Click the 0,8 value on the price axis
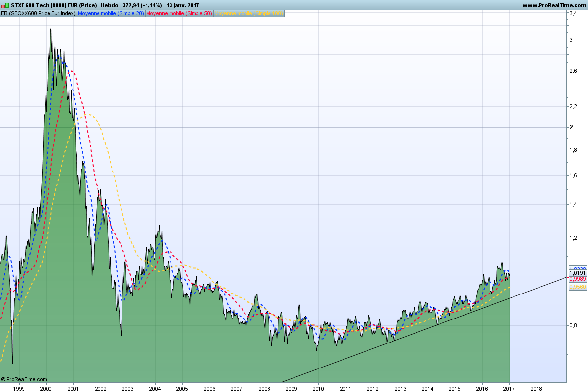588x392 pixels. [572, 325]
